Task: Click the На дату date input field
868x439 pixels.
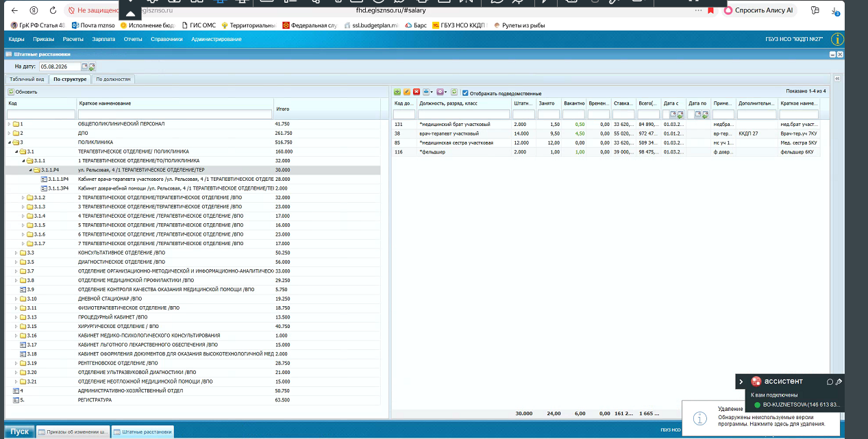Action: click(60, 66)
